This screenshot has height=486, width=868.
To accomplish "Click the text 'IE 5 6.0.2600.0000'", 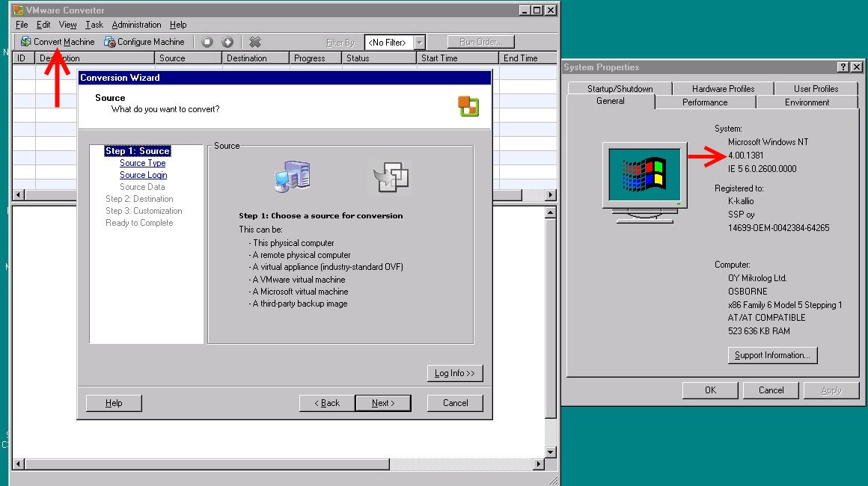I will (762, 169).
